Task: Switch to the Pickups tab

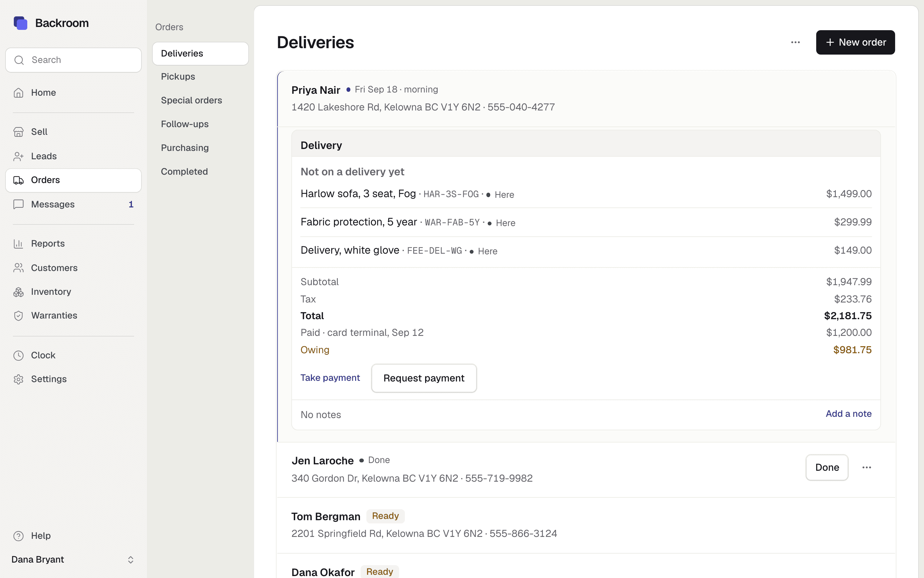Action: click(201, 76)
